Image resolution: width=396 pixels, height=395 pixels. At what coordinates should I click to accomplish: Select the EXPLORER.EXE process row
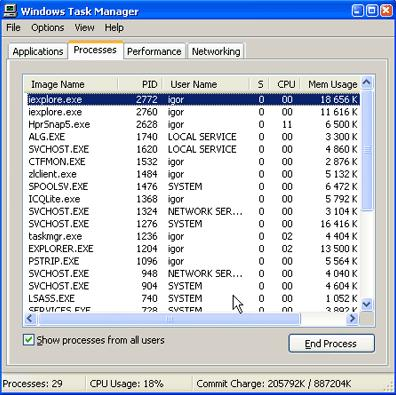click(x=193, y=249)
